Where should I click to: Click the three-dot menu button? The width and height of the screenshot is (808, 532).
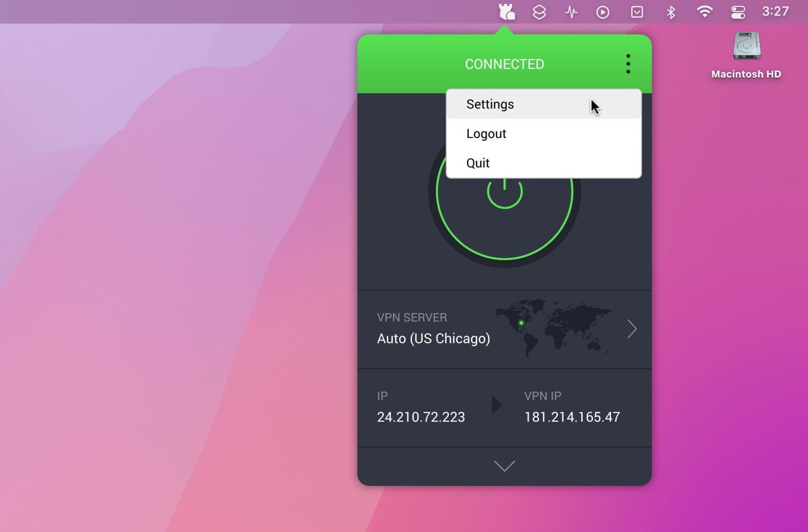click(x=628, y=64)
